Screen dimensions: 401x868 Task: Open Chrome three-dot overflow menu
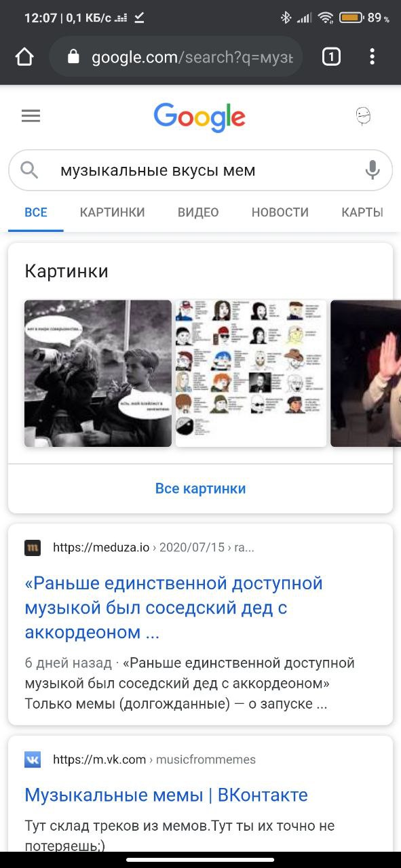click(372, 57)
